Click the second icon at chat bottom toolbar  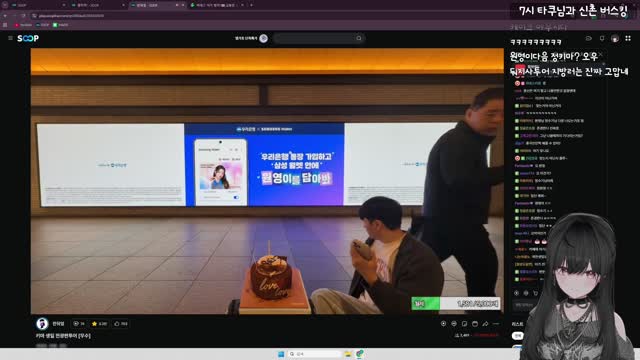click(x=526, y=293)
